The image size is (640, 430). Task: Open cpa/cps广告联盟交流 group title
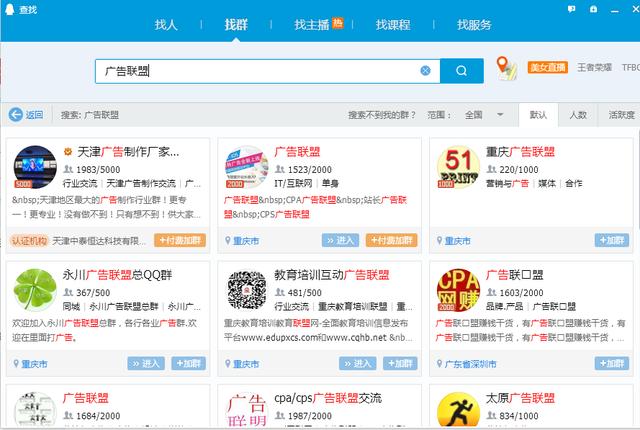coord(328,398)
